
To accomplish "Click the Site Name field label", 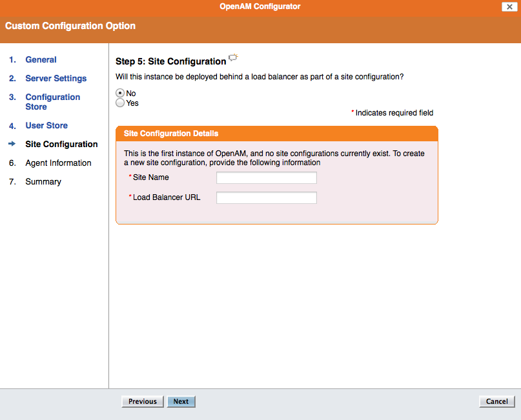I will 151,177.
